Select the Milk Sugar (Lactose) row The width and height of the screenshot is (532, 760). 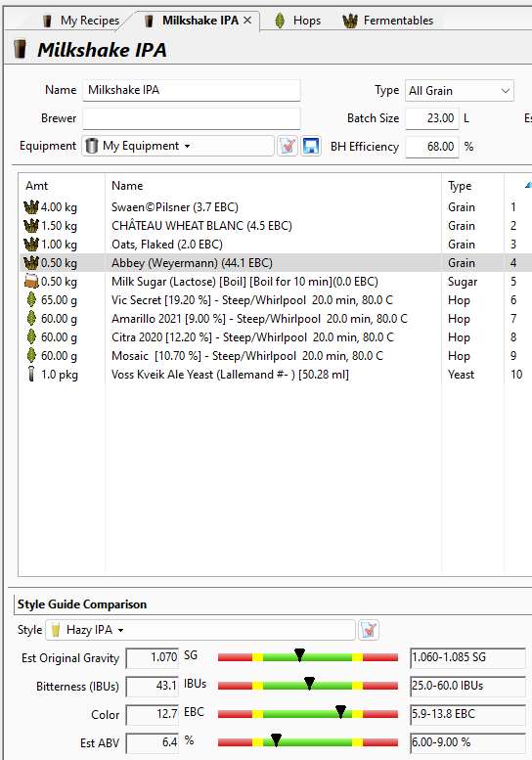[x=275, y=281]
